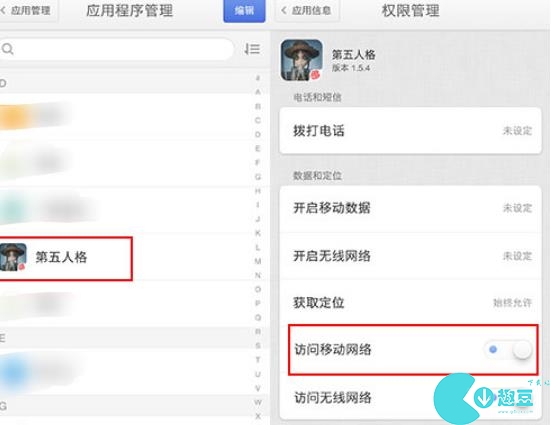The height and width of the screenshot is (425, 551).
Task: Click the blurred orange app icon
Action: 14,117
